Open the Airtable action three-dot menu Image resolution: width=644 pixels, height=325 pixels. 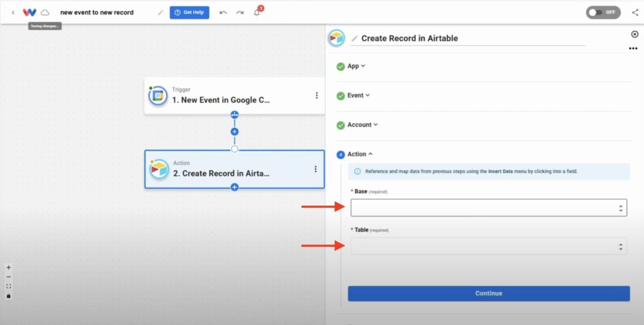(x=316, y=169)
